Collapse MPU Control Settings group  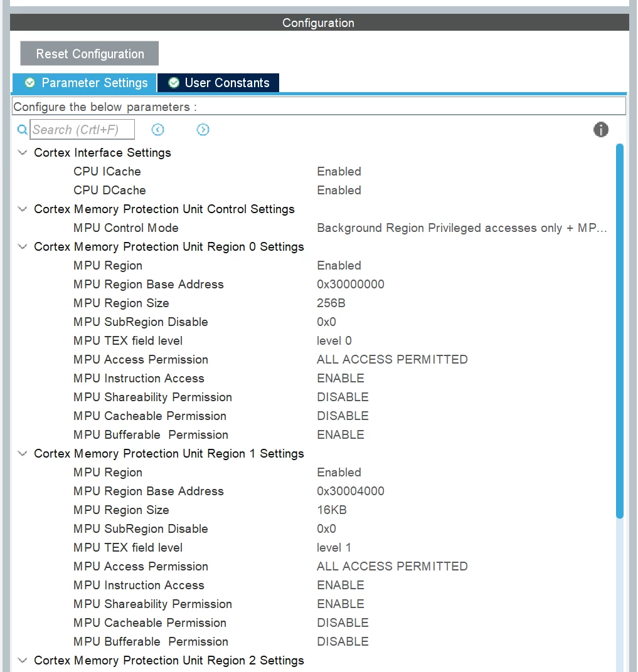click(x=23, y=209)
